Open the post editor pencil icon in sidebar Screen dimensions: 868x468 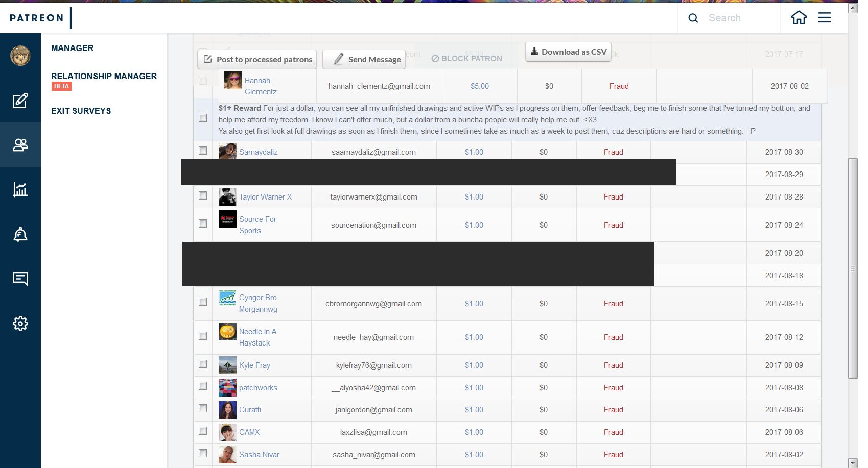(20, 101)
